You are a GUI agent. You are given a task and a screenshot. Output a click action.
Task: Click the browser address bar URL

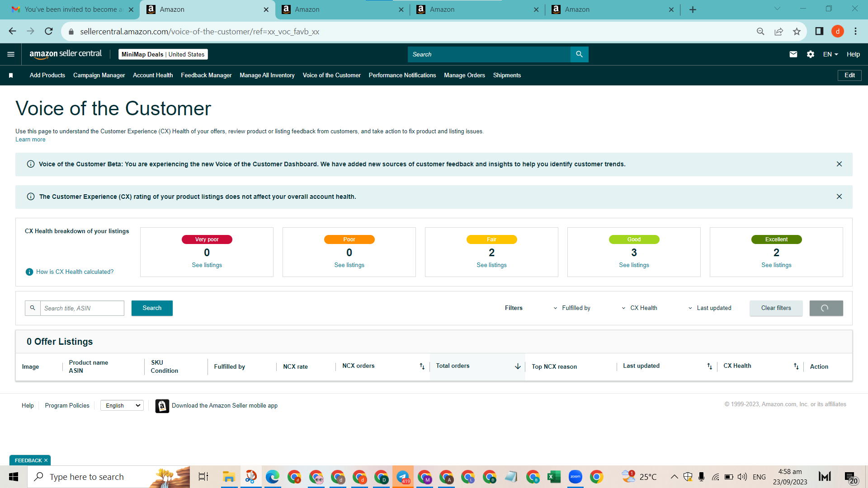[x=199, y=32]
